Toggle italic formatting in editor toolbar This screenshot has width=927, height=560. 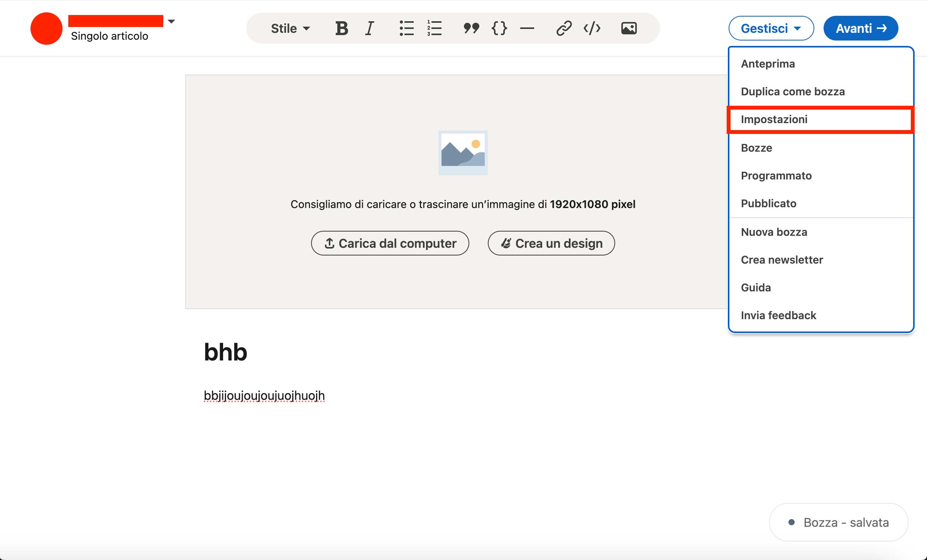(370, 28)
